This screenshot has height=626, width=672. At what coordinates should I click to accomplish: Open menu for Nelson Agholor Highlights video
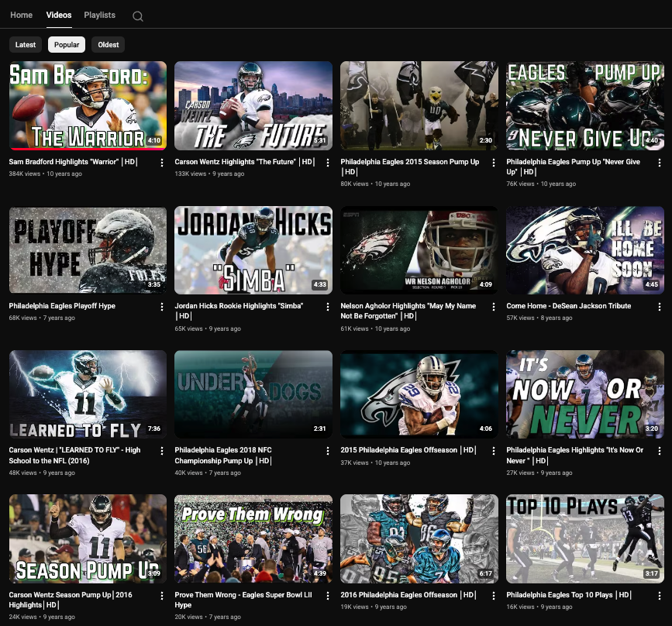coord(494,307)
